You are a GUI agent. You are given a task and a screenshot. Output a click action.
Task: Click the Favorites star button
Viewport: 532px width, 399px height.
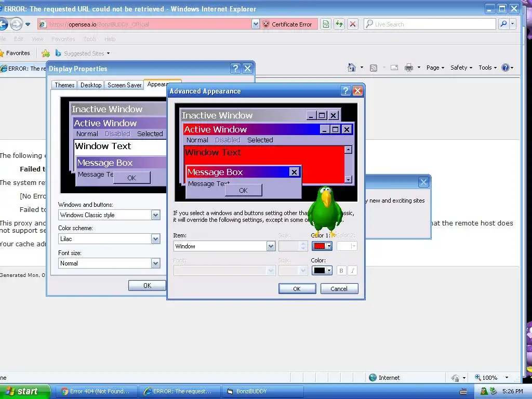click(15, 53)
